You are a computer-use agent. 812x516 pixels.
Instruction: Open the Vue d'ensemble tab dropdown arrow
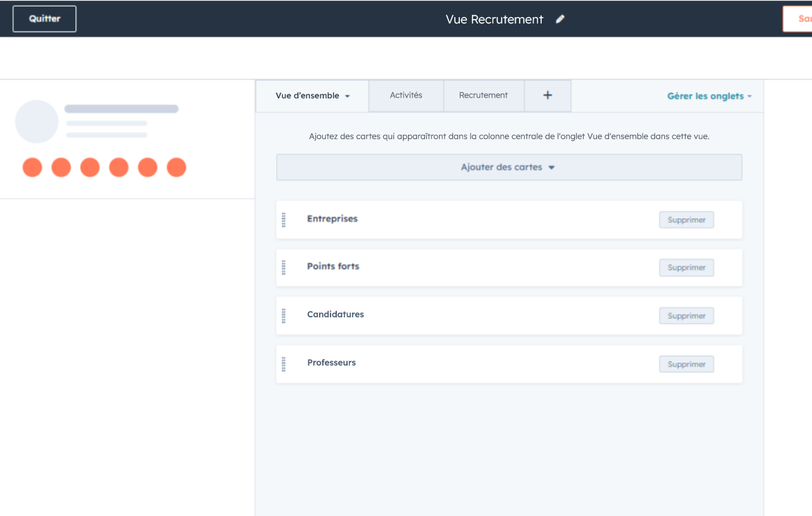click(347, 96)
